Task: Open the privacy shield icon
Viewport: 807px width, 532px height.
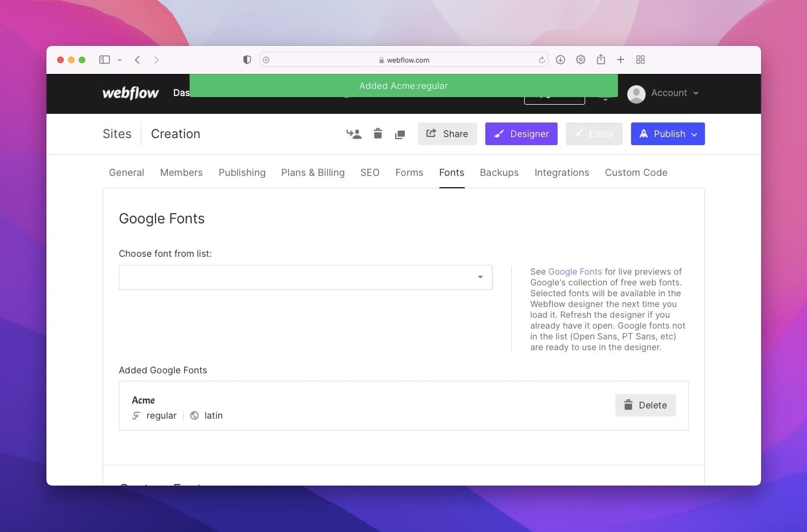Action: pyautogui.click(x=247, y=60)
